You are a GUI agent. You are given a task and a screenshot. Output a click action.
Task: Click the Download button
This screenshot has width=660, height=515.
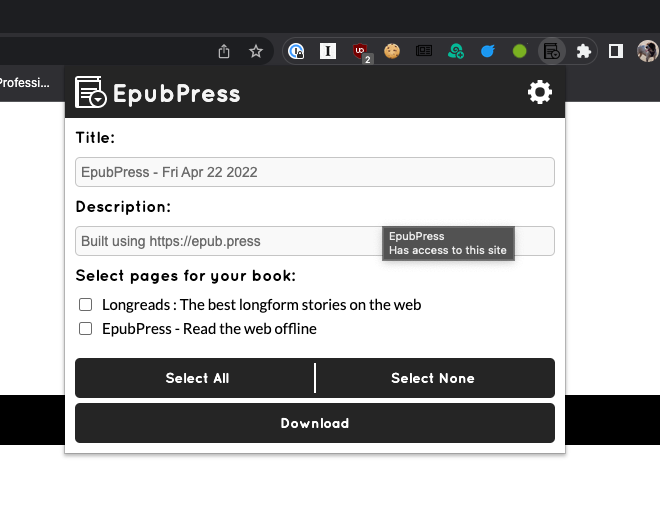pos(315,423)
